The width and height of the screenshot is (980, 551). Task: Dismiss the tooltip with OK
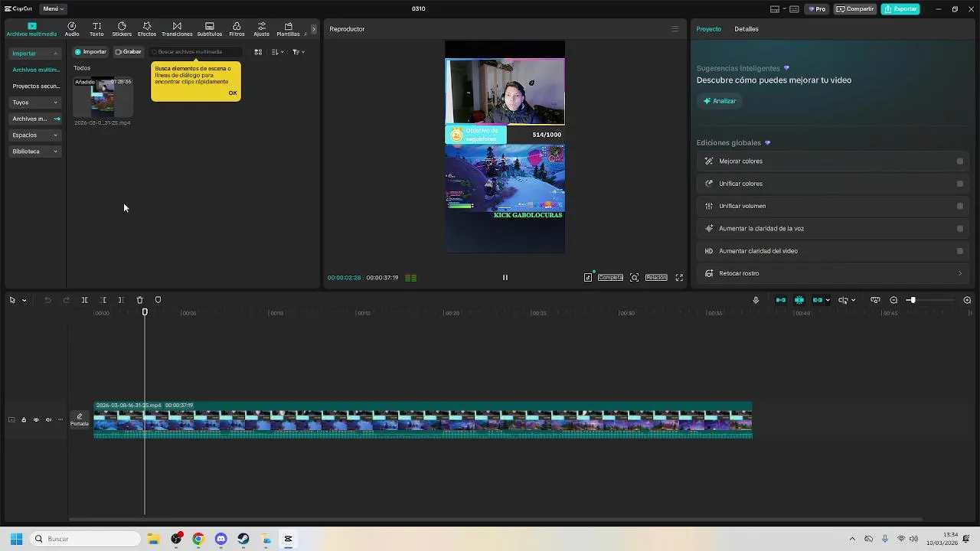click(x=233, y=93)
